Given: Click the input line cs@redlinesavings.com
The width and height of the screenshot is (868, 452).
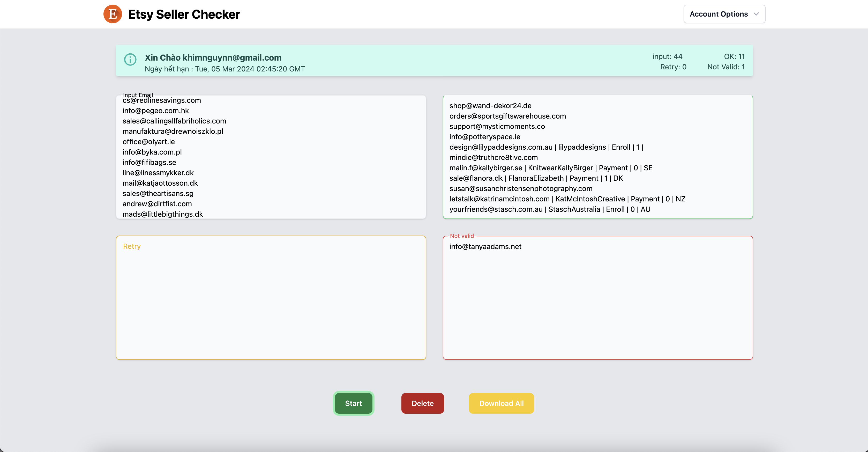Looking at the screenshot, I should pyautogui.click(x=162, y=100).
